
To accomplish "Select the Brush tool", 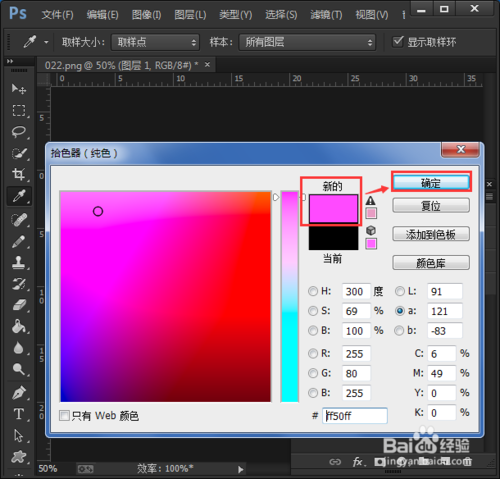I will (19, 242).
